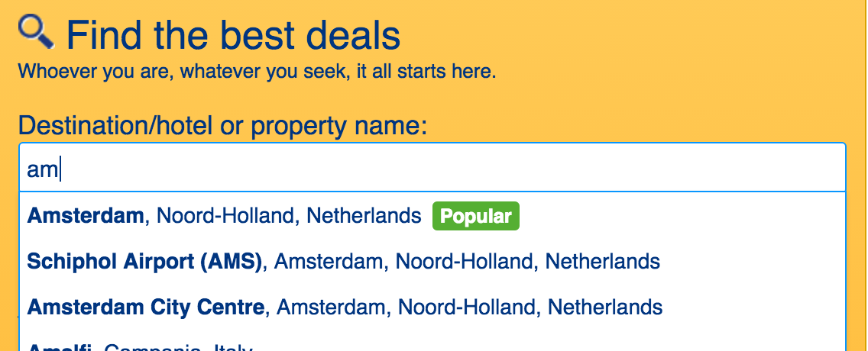Select Amsterdam, Noord-Holland suggestion

432,216
